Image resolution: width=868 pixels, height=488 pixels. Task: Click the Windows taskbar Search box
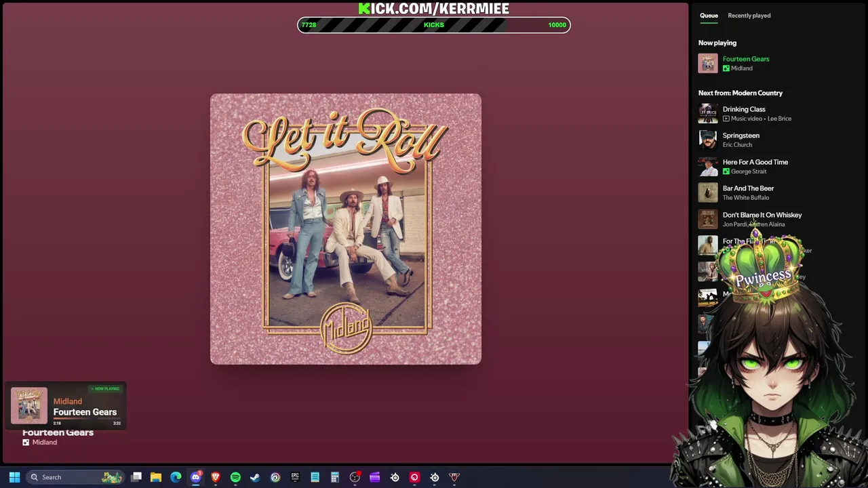75,477
